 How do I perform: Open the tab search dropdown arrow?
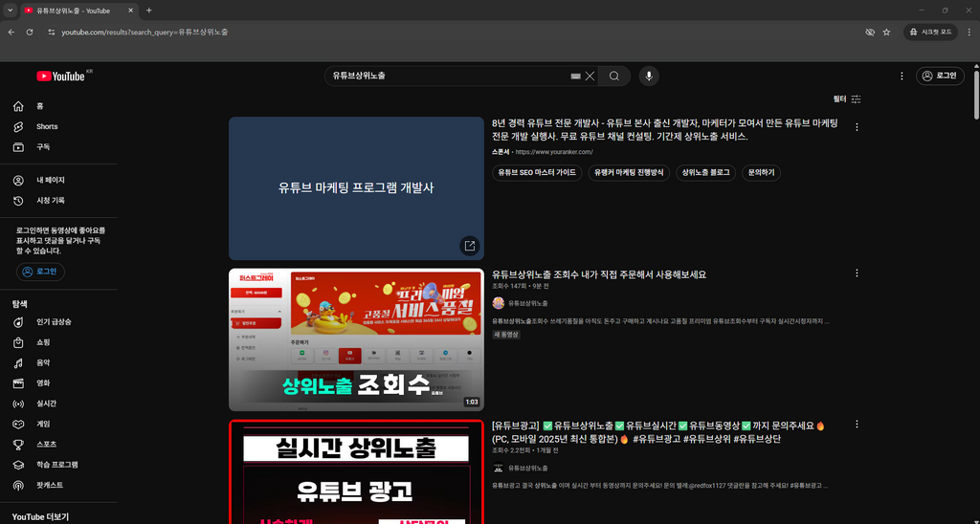pos(10,11)
